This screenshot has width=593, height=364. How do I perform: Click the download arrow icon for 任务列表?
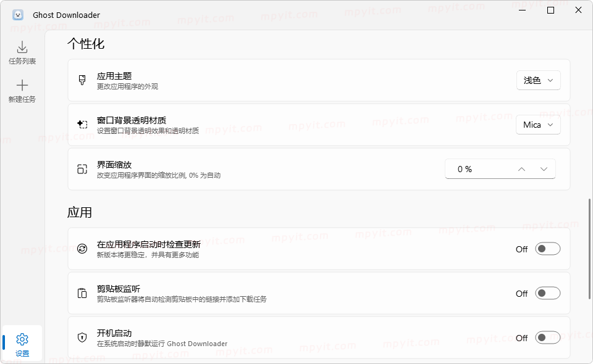[22, 48]
